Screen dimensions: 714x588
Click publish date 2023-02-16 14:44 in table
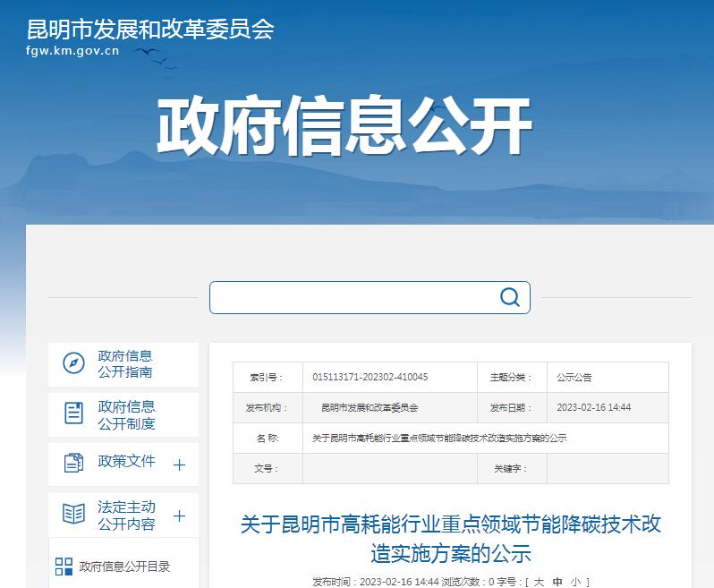[x=593, y=407]
